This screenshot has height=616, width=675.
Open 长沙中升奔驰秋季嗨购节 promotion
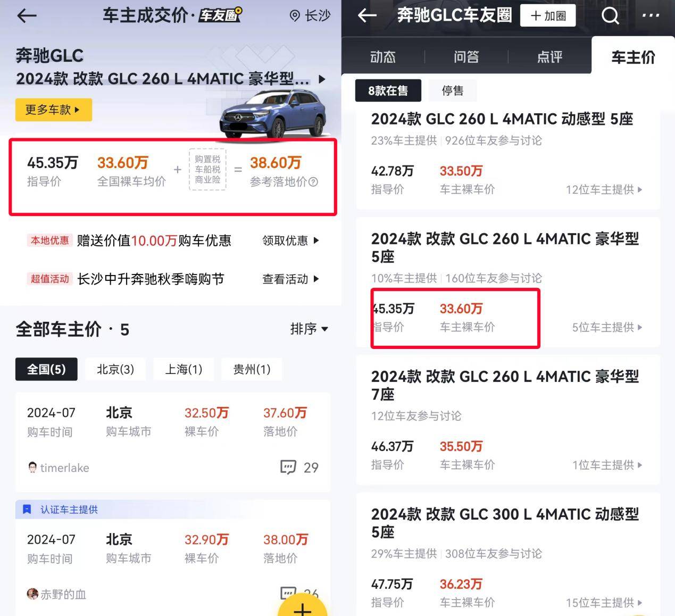pos(151,279)
